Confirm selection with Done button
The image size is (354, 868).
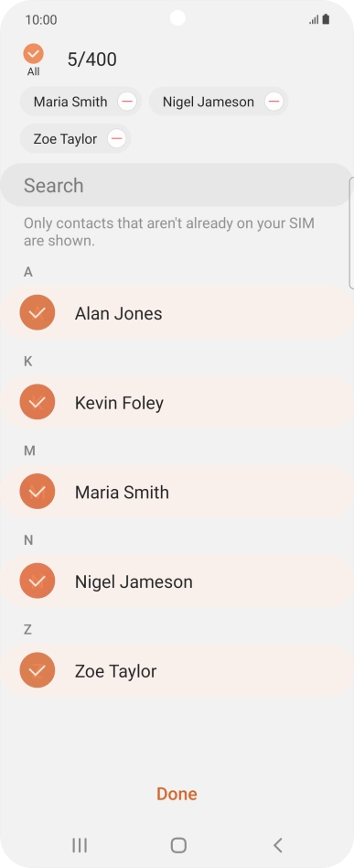tap(177, 794)
